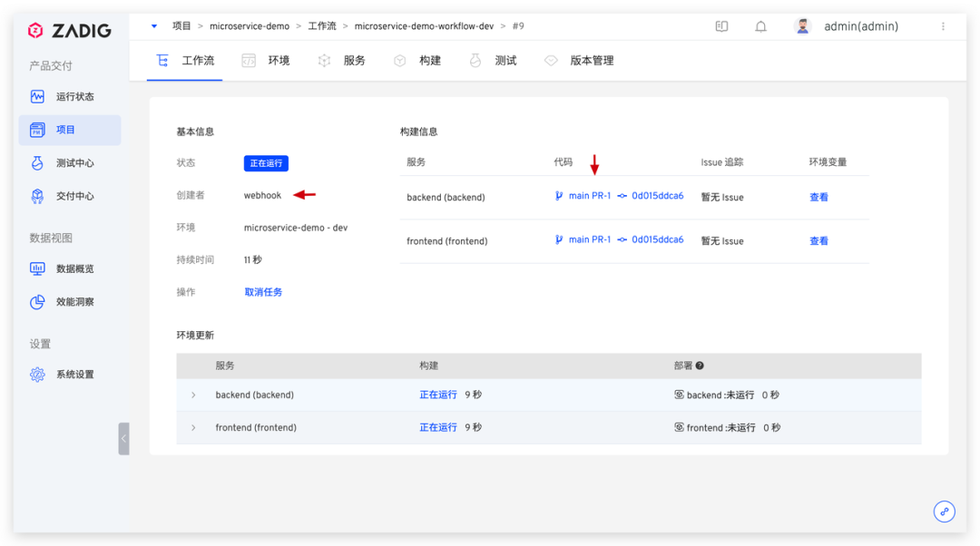Click #9 in the breadcrumb
Viewport: 980px width, 546px height.
tap(518, 26)
